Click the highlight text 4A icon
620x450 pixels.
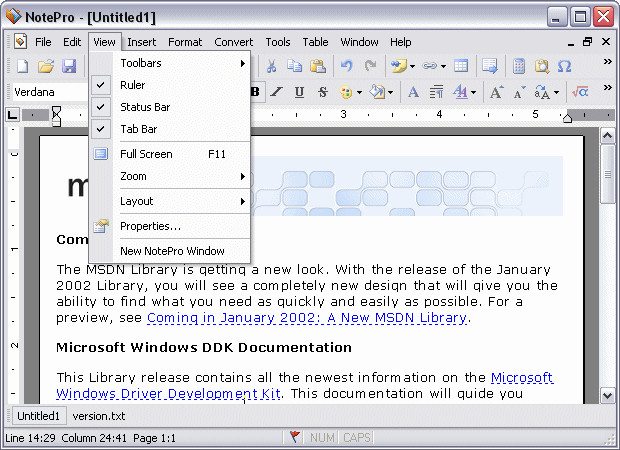tap(460, 92)
